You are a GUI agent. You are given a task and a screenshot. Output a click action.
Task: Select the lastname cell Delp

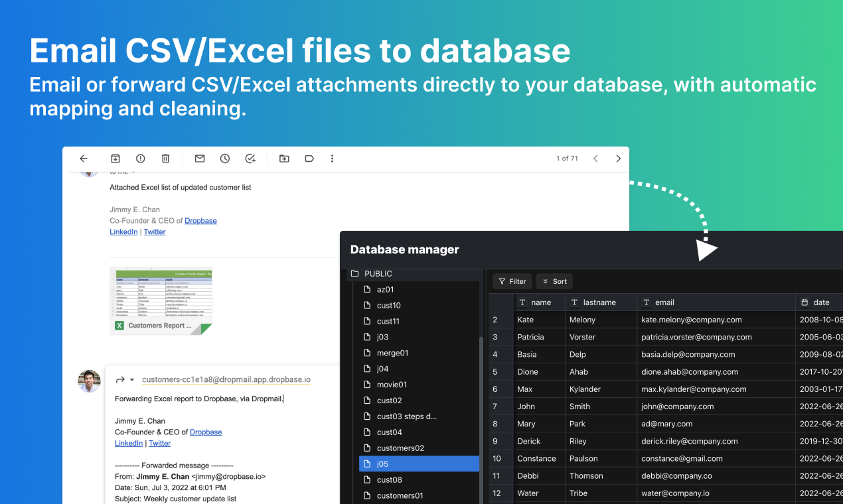pos(601,354)
